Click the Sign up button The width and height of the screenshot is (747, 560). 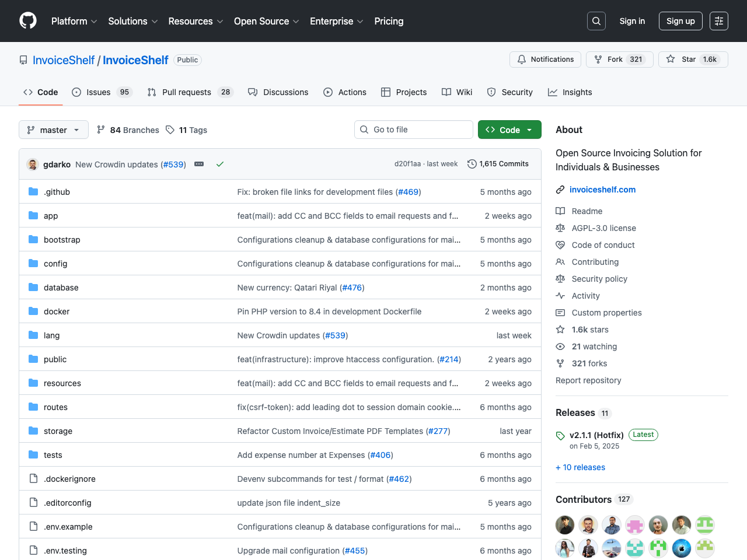(680, 20)
